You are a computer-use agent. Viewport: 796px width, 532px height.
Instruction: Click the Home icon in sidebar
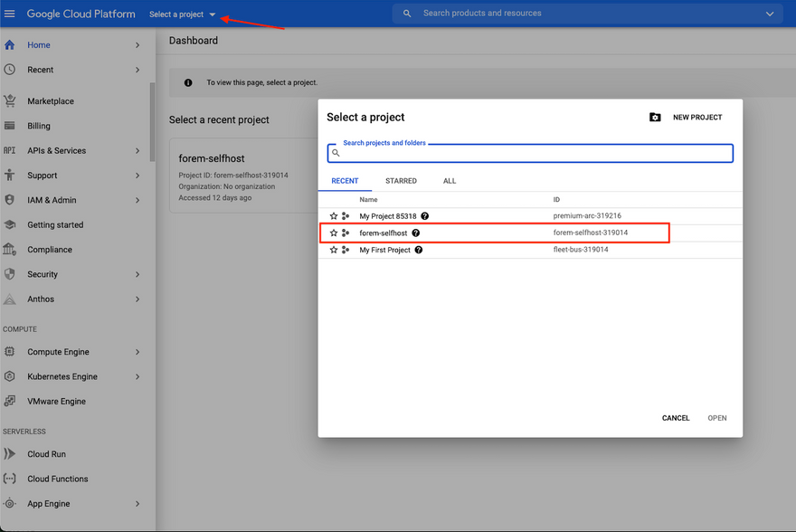pos(10,44)
